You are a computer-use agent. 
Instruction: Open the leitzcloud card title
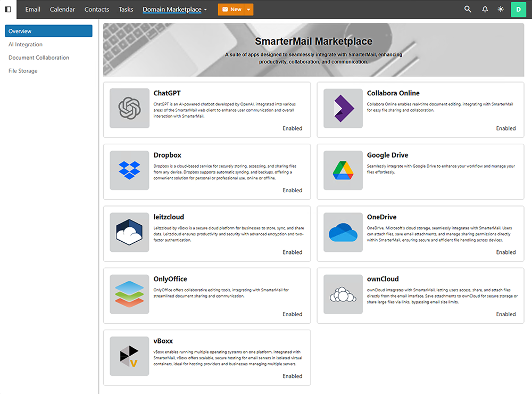coord(169,217)
